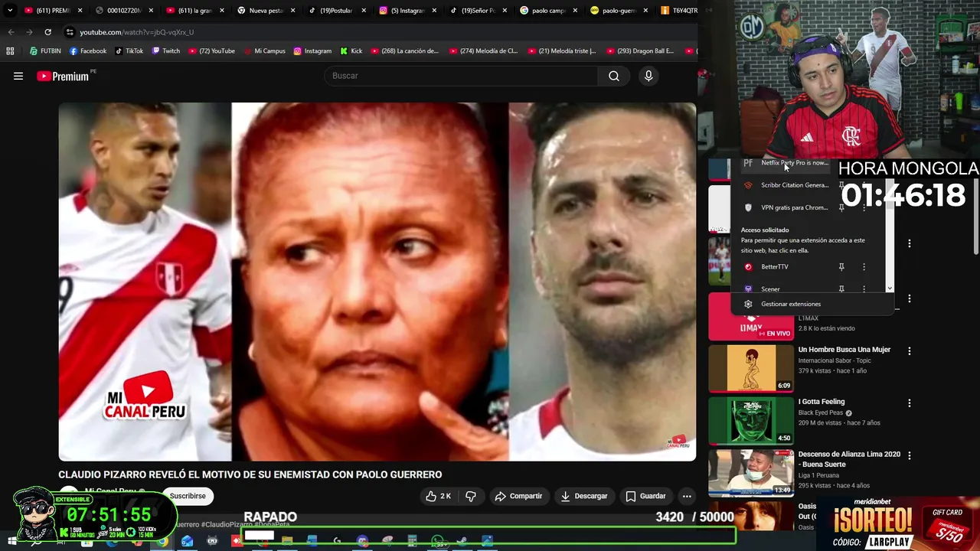The width and height of the screenshot is (980, 551).
Task: Open the Facebook bookmark
Action: 88,51
